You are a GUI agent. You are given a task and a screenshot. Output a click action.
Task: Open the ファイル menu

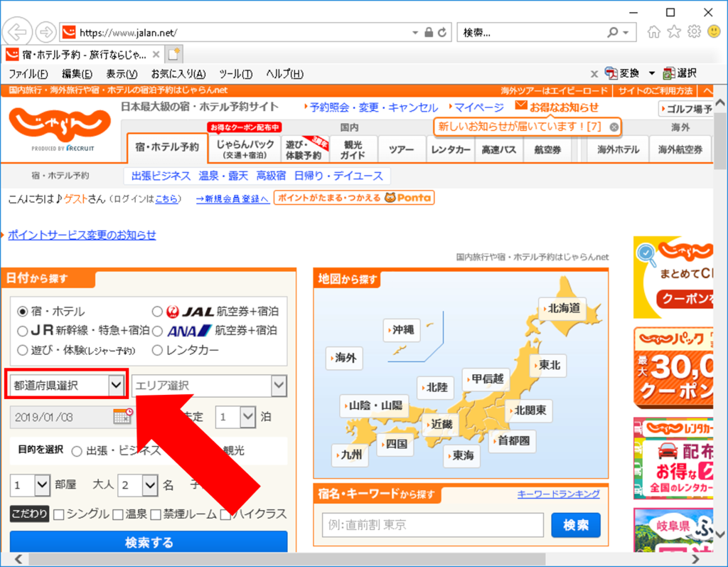[28, 74]
